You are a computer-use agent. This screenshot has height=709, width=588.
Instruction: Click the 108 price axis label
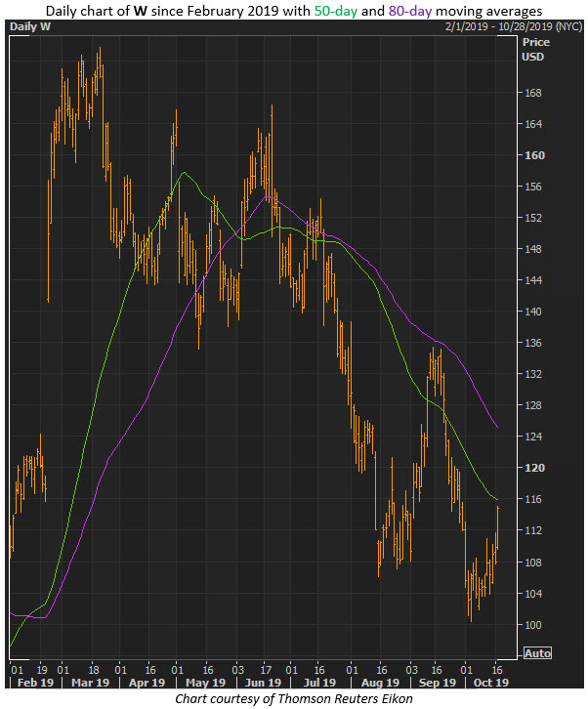pos(532,563)
